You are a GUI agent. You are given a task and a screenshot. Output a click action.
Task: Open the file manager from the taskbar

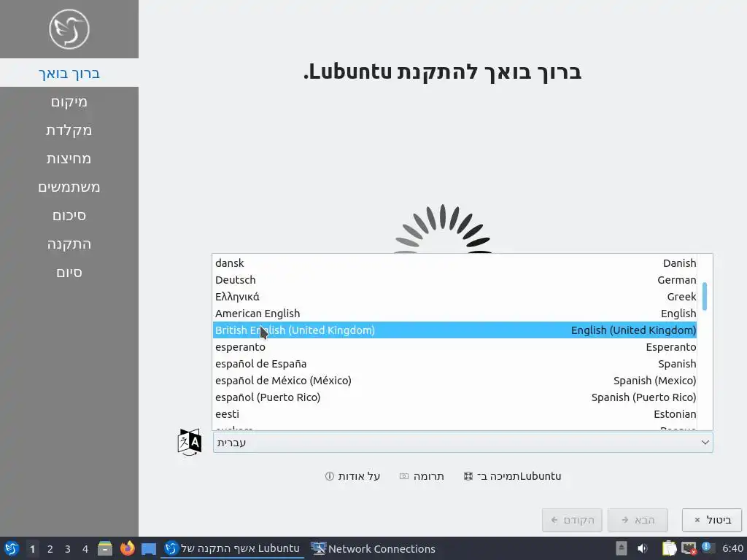[x=105, y=548]
